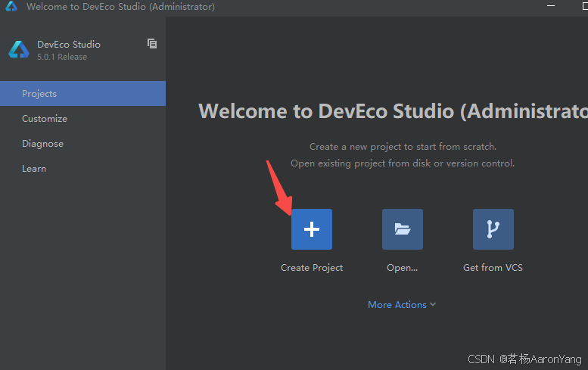Click the Create Project plus icon
Viewport: 588px width, 370px height.
311,229
